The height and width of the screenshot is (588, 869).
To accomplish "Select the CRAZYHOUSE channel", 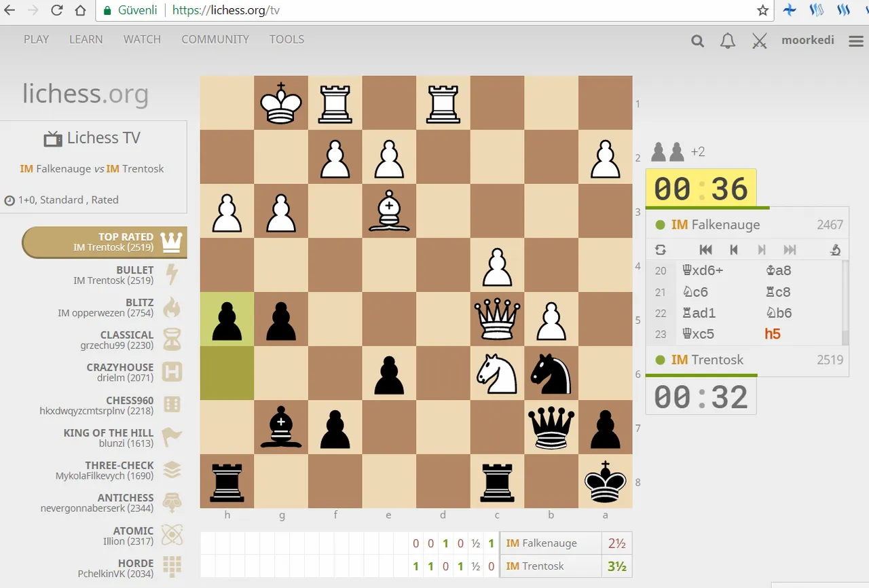I will tap(105, 372).
